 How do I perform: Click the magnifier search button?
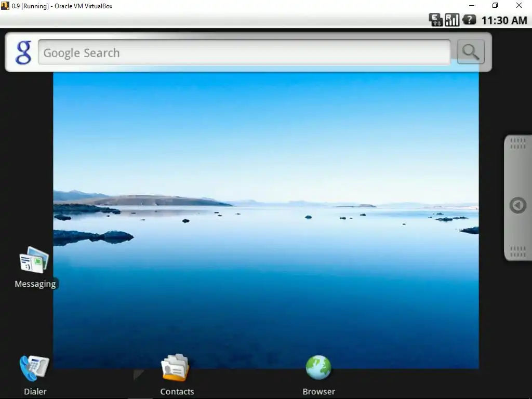pos(471,52)
